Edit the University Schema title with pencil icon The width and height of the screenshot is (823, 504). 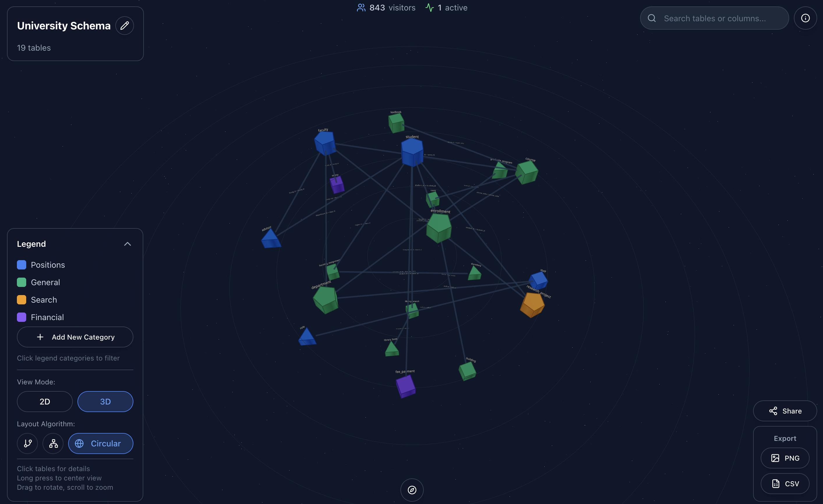125,25
